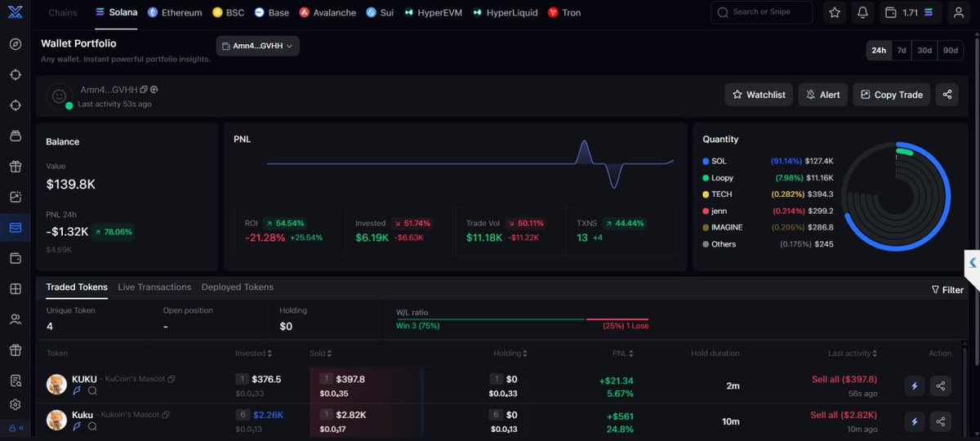Switch to Tron chain
The height and width of the screenshot is (441, 980).
564,13
